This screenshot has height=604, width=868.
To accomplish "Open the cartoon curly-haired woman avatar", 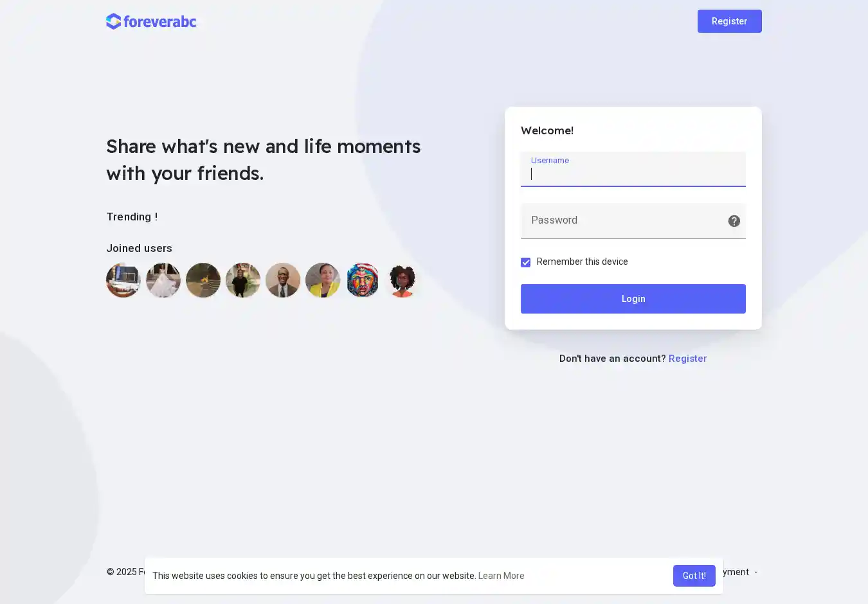I will click(x=402, y=280).
